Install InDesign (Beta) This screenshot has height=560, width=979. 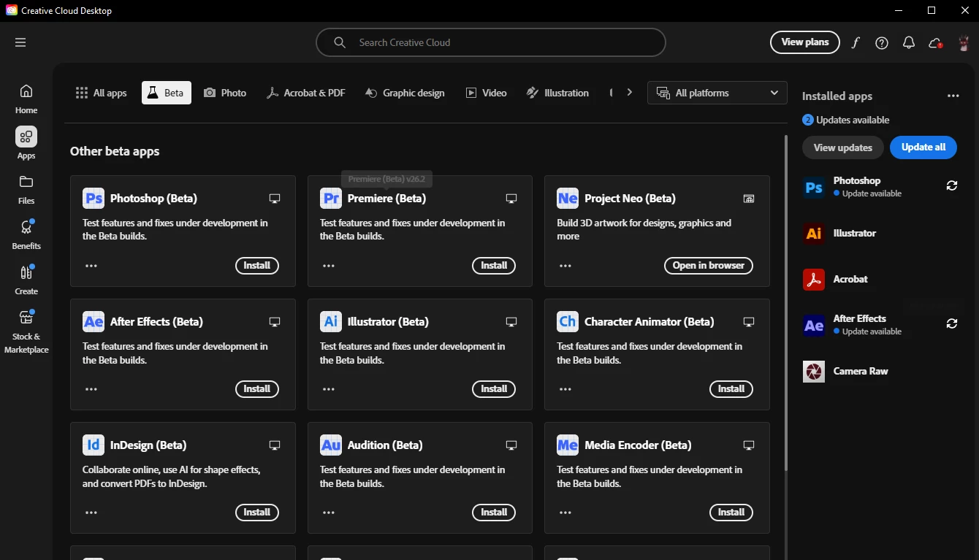[x=257, y=513]
